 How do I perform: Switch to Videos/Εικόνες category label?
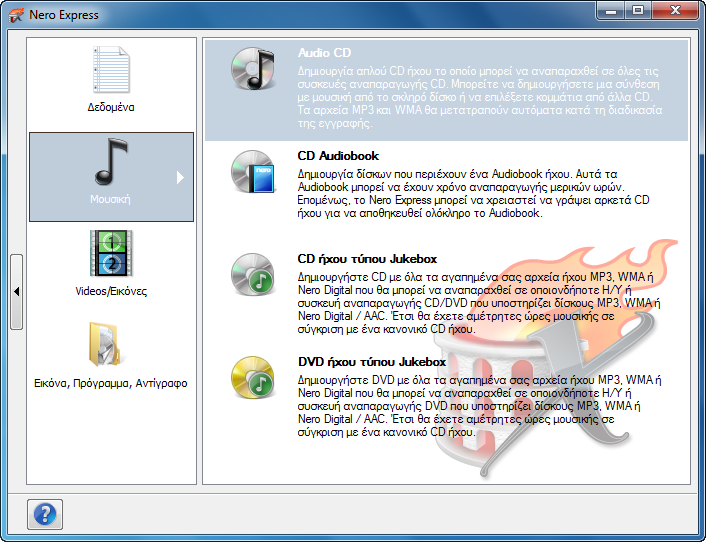tap(111, 291)
